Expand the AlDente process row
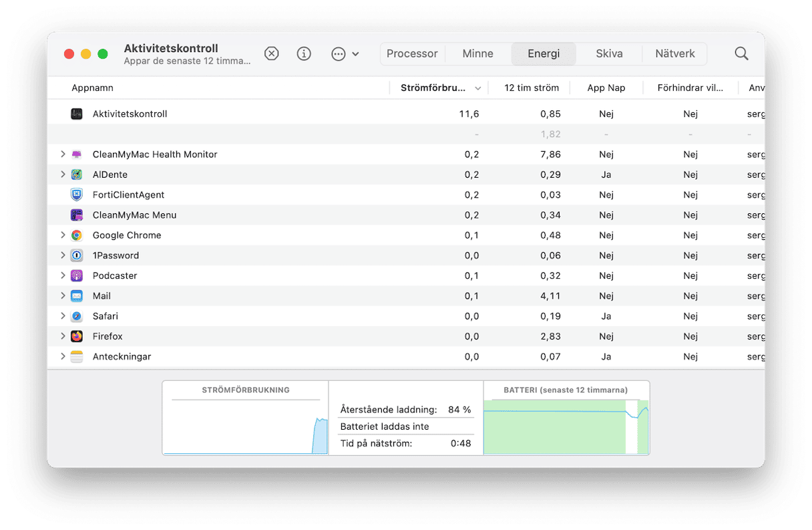 (x=63, y=174)
